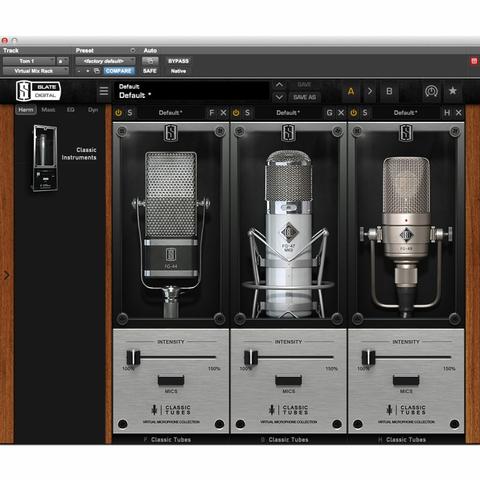Open MICS selector on module H
This screenshot has height=480, width=480.
point(406,380)
